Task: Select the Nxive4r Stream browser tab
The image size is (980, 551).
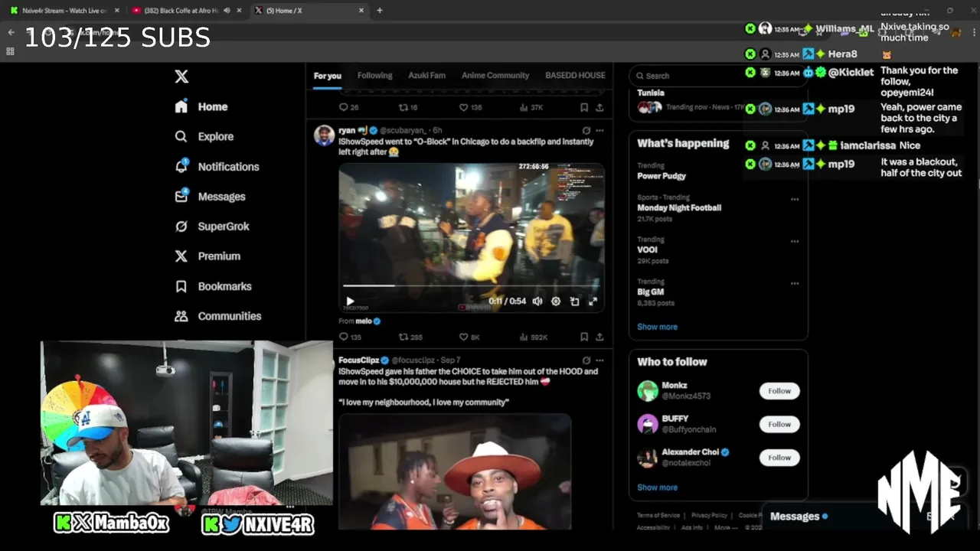Action: click(x=64, y=11)
